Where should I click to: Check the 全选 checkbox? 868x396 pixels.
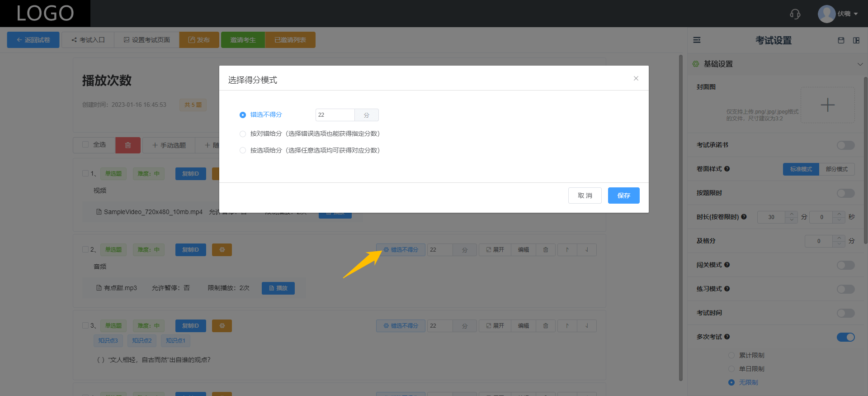pyautogui.click(x=85, y=145)
